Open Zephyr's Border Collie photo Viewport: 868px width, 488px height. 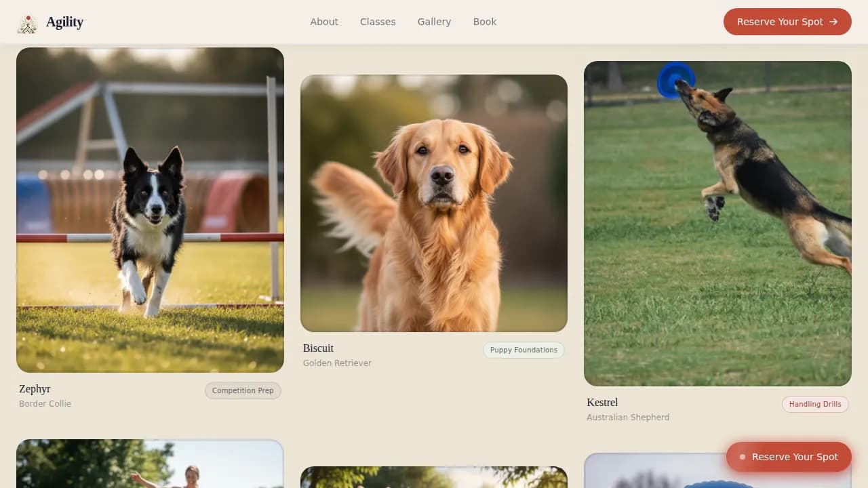[150, 210]
